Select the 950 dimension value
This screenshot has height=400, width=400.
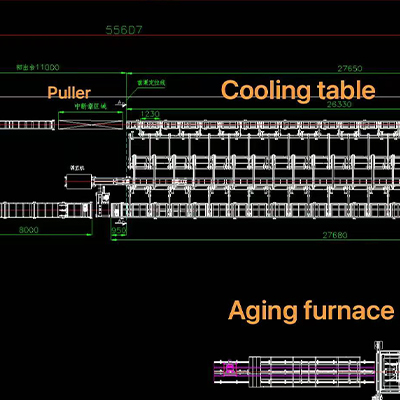coord(119,230)
